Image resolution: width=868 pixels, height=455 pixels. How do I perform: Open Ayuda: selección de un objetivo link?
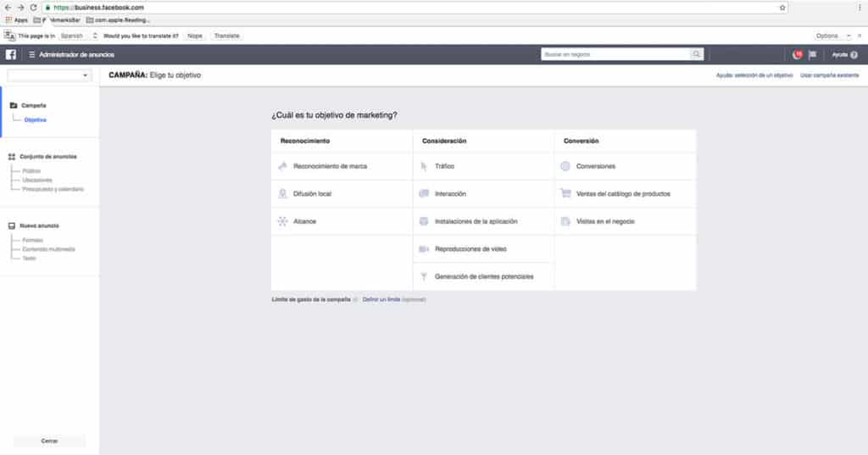coord(754,75)
